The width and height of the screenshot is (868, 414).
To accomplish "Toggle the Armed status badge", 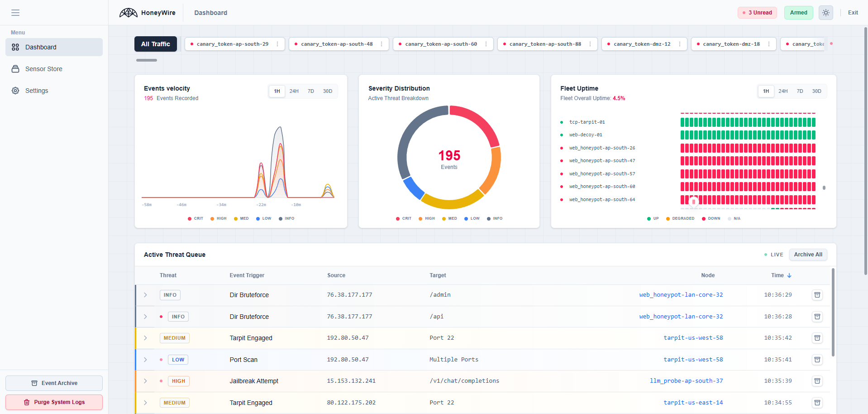I will [x=798, y=13].
